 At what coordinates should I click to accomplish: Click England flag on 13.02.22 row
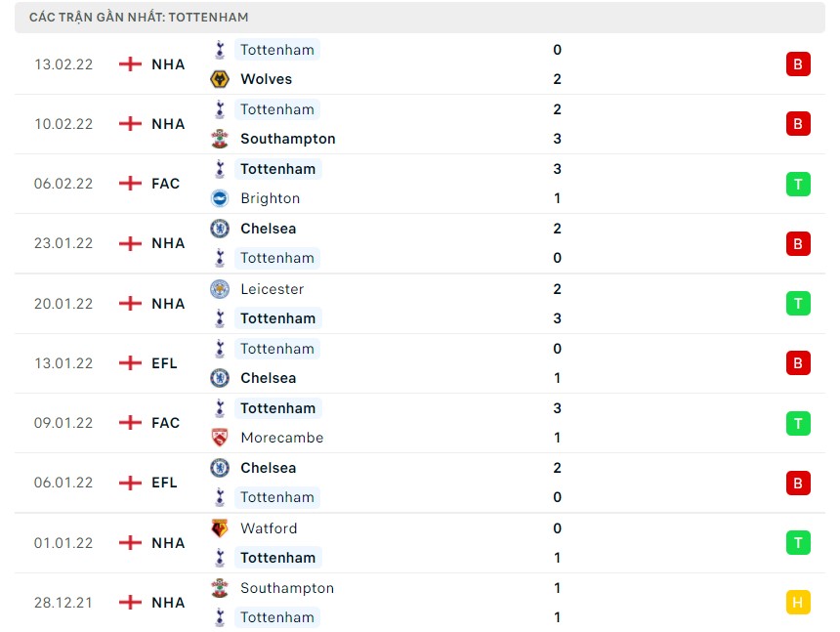[x=130, y=64]
